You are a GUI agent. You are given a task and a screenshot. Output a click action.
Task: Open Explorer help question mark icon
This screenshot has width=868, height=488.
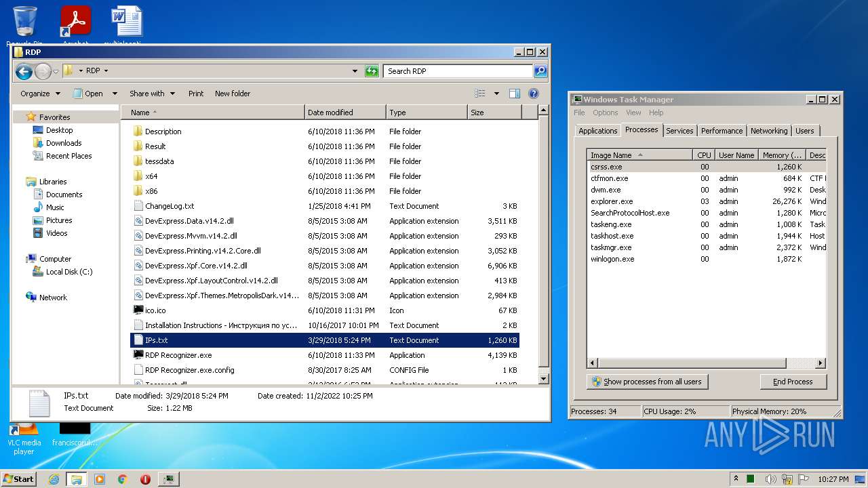534,94
